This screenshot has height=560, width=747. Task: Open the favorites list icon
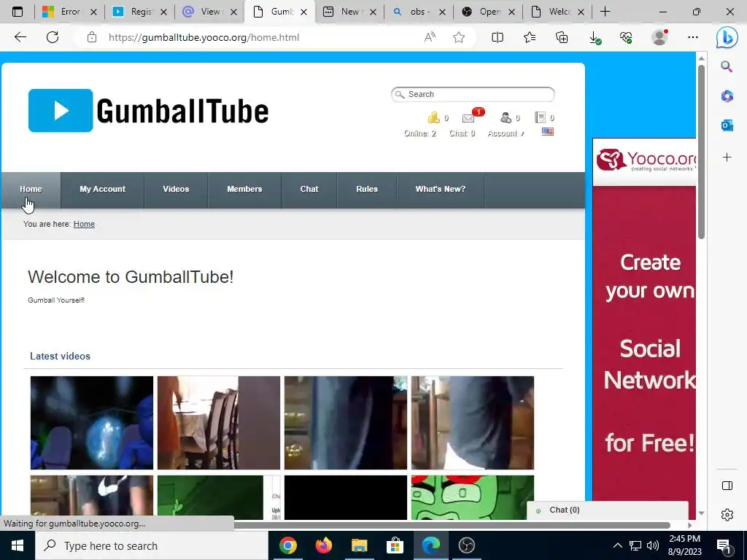coord(530,37)
